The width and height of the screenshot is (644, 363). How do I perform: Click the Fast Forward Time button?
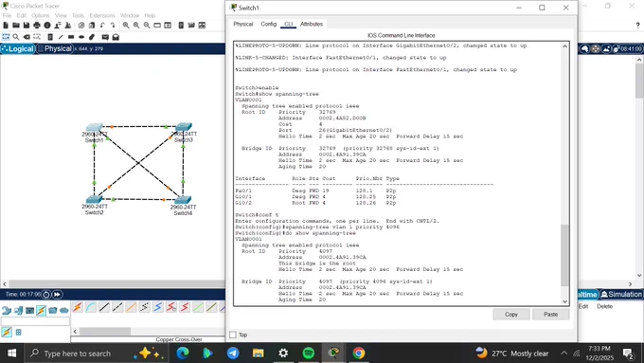coord(57,295)
